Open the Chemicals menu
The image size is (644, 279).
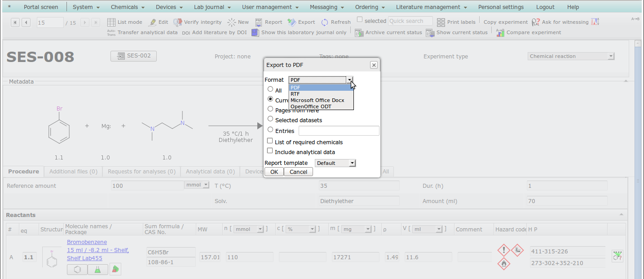coord(128,7)
